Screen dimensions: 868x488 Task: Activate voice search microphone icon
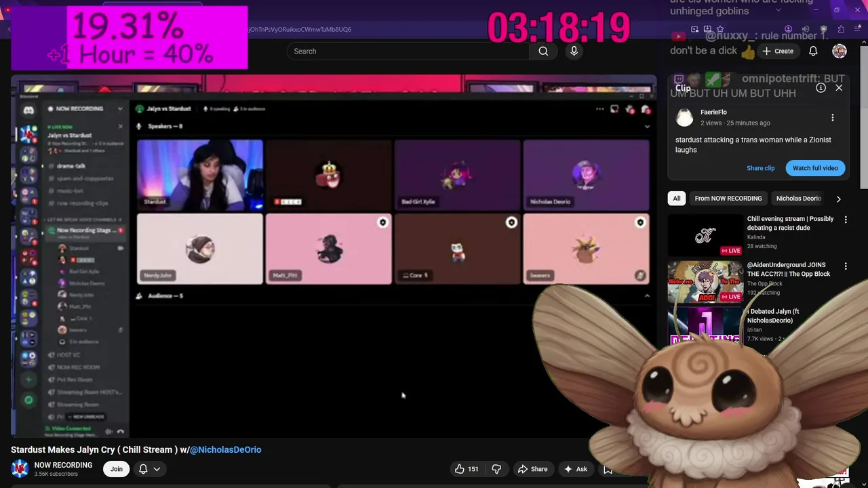tap(574, 52)
